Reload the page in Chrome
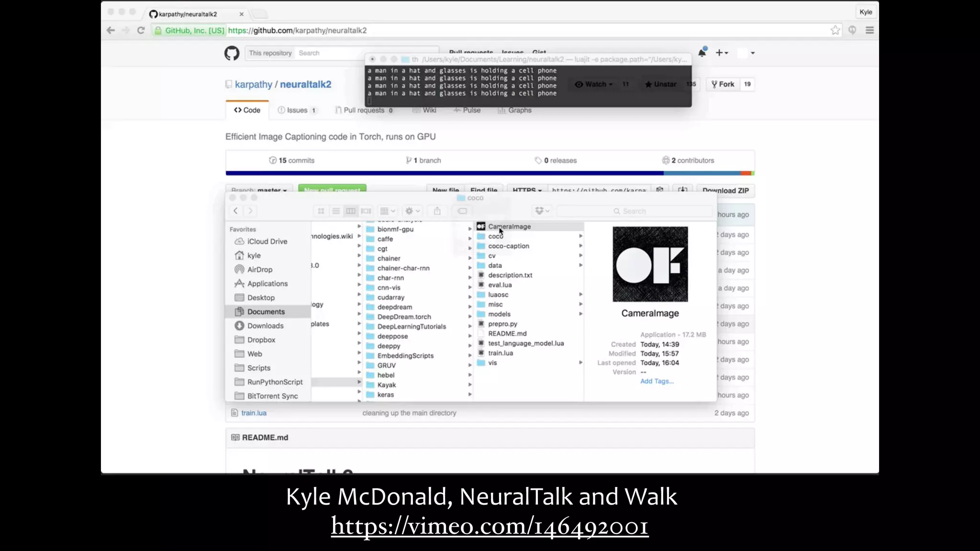 tap(141, 30)
